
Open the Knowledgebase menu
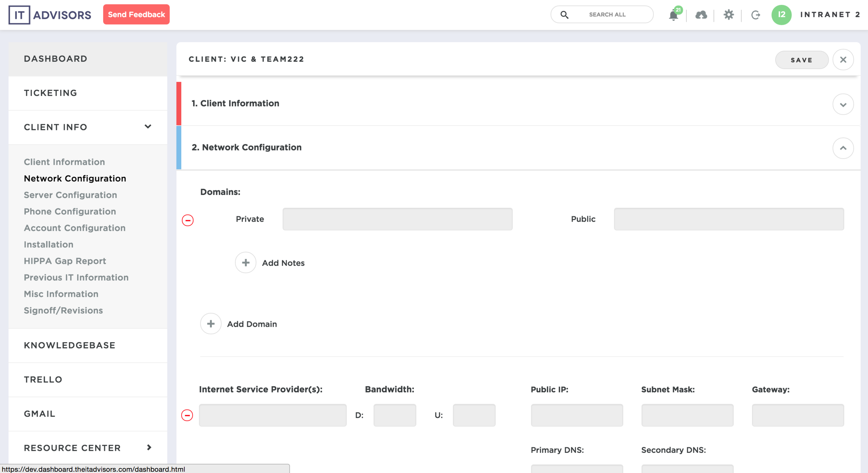[x=88, y=345]
